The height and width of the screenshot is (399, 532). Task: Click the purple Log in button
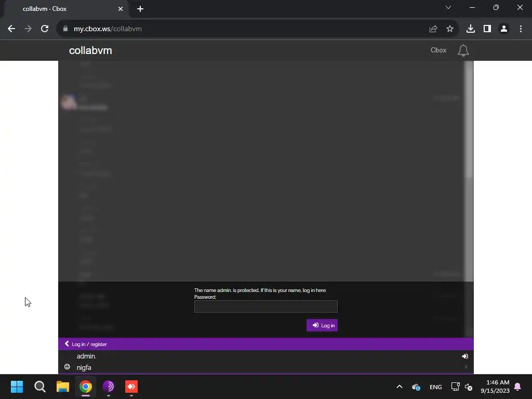(x=322, y=325)
